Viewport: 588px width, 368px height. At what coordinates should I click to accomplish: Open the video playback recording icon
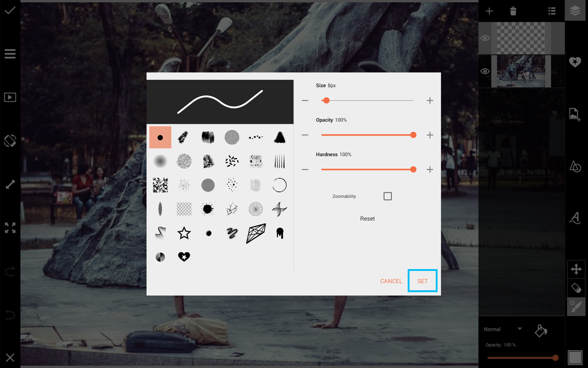coord(10,97)
